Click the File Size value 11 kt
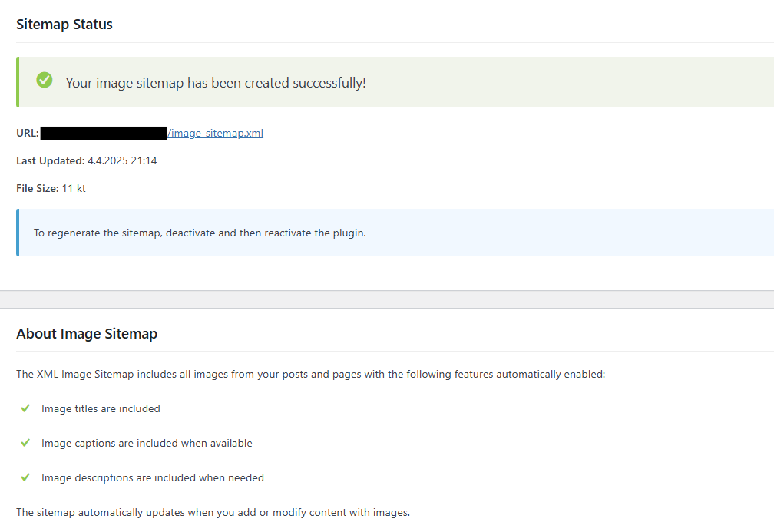The image size is (774, 532). pos(74,189)
